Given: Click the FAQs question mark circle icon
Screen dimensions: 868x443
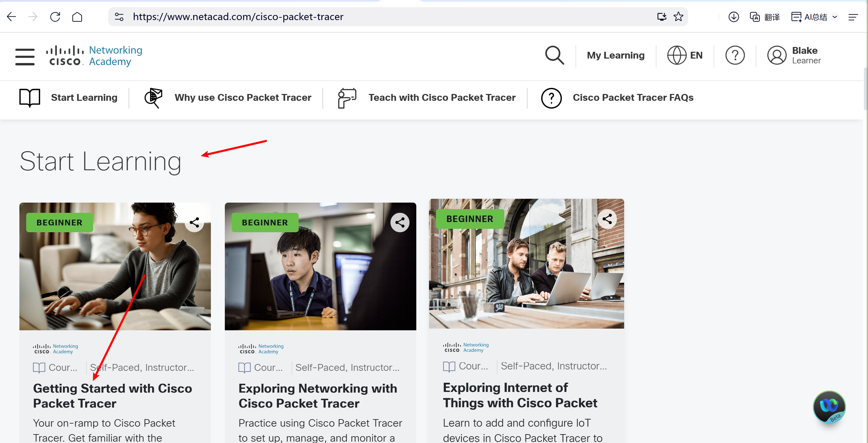Looking at the screenshot, I should pos(551,98).
